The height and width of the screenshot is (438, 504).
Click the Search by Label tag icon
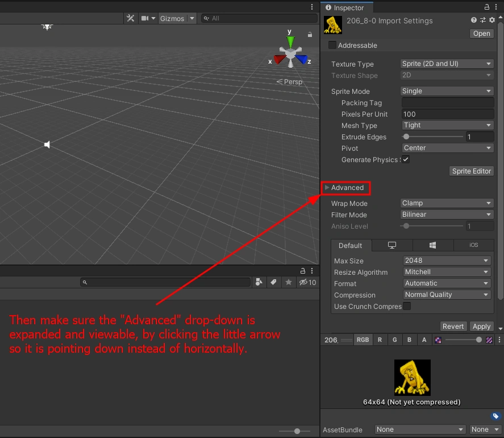pyautogui.click(x=273, y=282)
